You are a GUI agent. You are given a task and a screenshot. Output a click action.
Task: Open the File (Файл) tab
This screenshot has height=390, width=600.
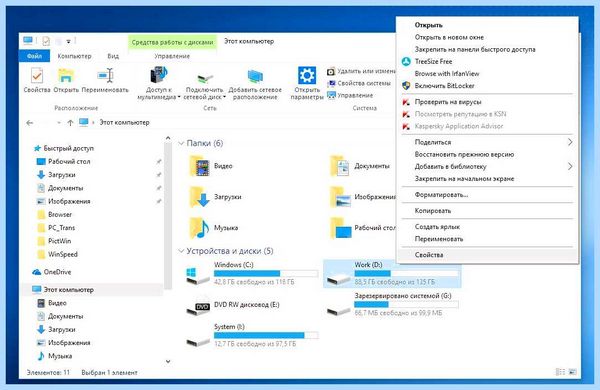34,56
